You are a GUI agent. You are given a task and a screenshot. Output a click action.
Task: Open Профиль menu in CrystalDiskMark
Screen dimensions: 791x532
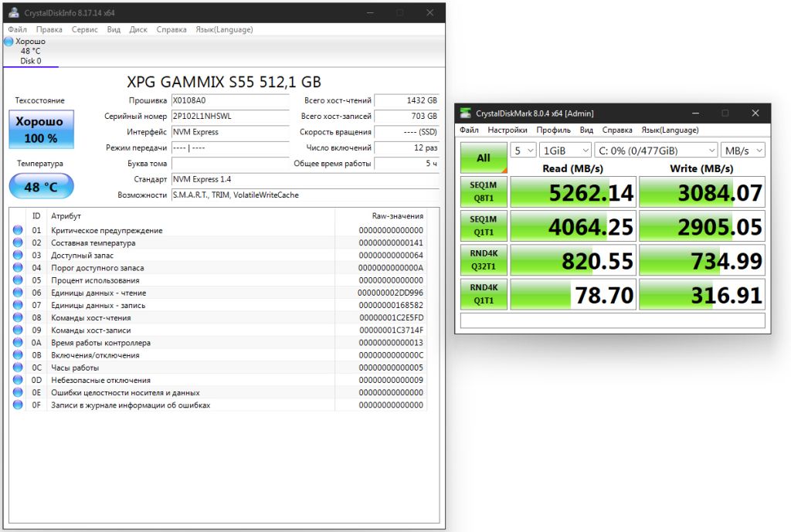553,130
